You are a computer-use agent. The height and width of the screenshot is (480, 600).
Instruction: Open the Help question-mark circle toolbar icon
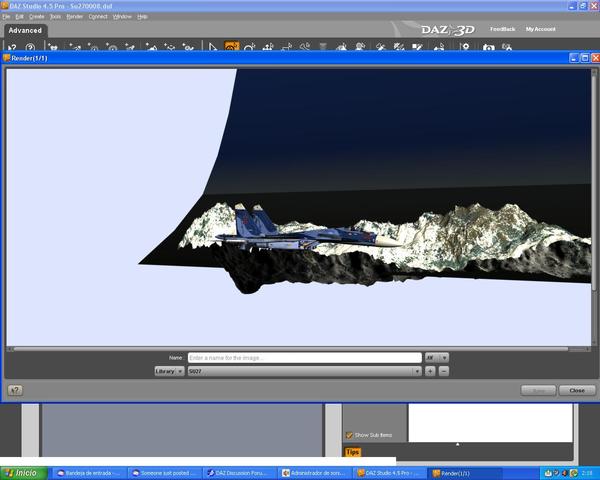pyautogui.click(x=30, y=47)
